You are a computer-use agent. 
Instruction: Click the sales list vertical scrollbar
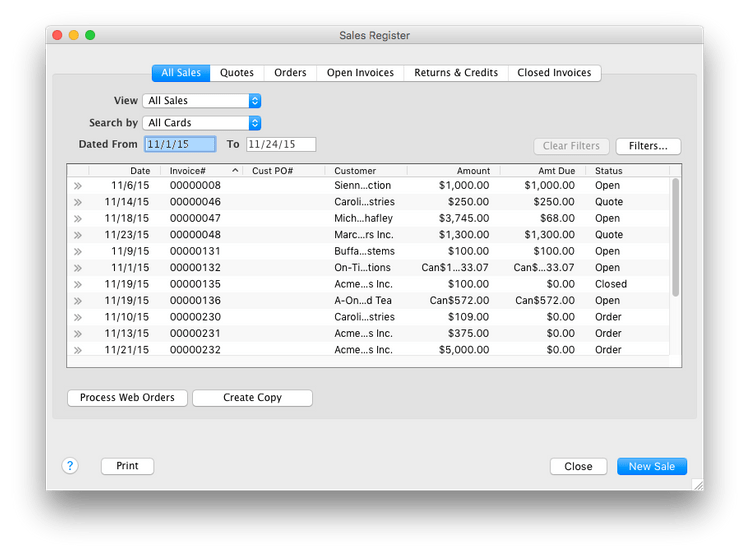(x=675, y=237)
